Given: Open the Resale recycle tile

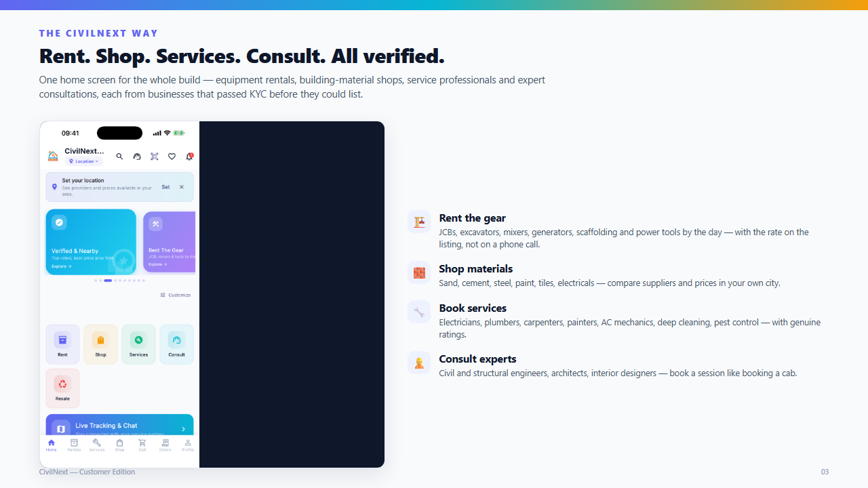Looking at the screenshot, I should 62,388.
